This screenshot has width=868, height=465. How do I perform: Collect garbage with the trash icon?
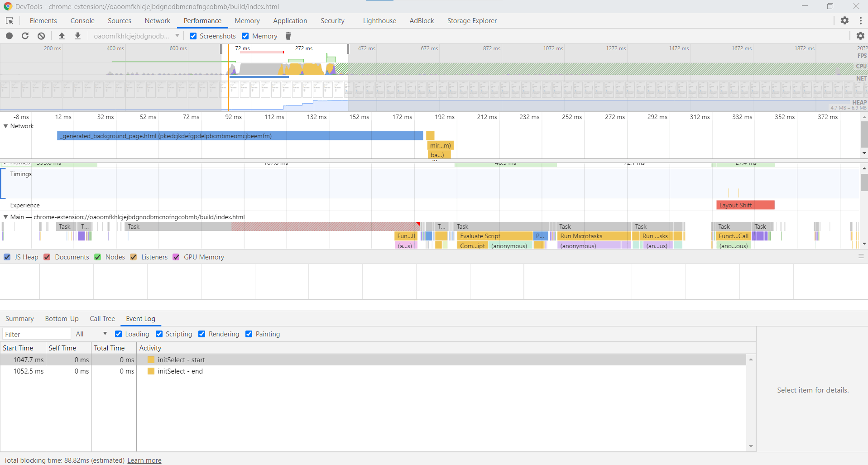pos(288,36)
